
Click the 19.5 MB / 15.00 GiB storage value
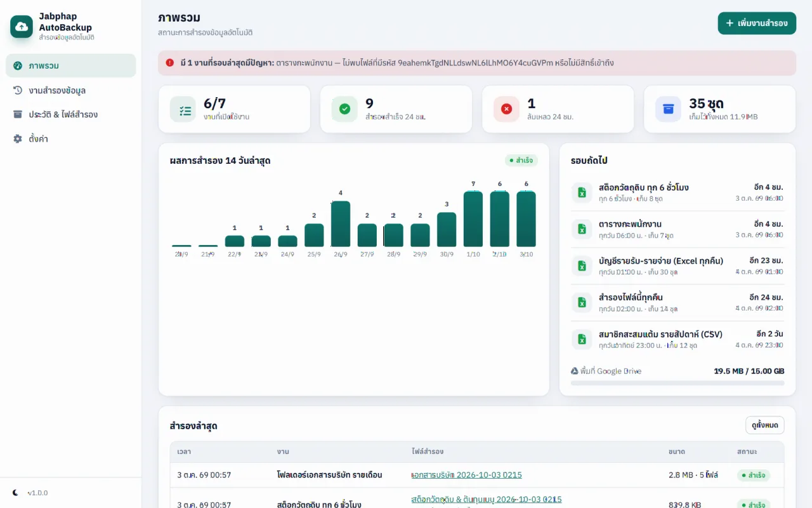pos(749,371)
